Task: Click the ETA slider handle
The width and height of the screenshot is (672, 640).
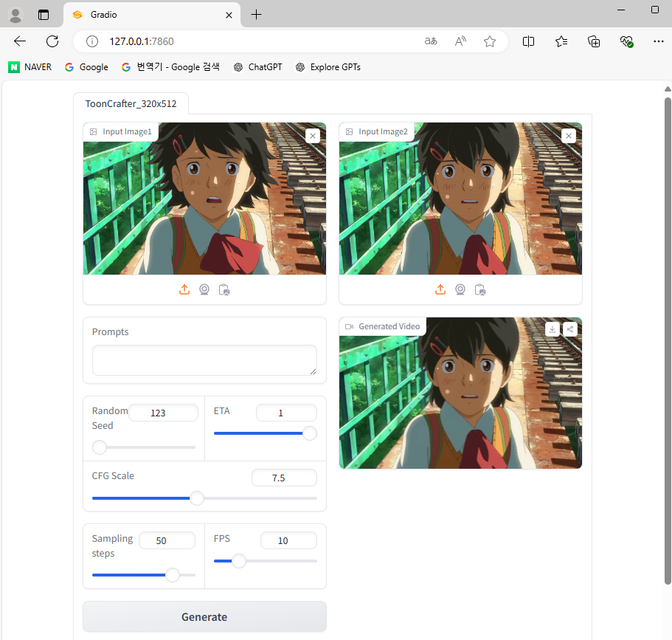Action: 310,433
